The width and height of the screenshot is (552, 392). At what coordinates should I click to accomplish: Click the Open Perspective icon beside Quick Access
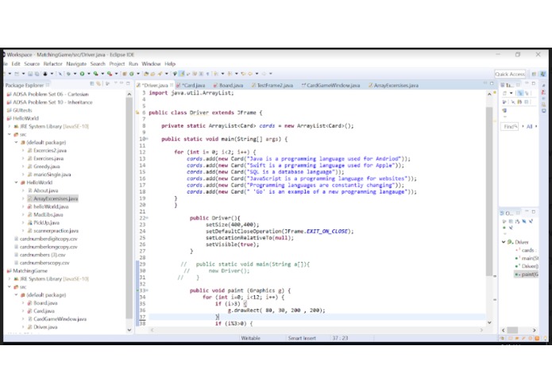[534, 74]
